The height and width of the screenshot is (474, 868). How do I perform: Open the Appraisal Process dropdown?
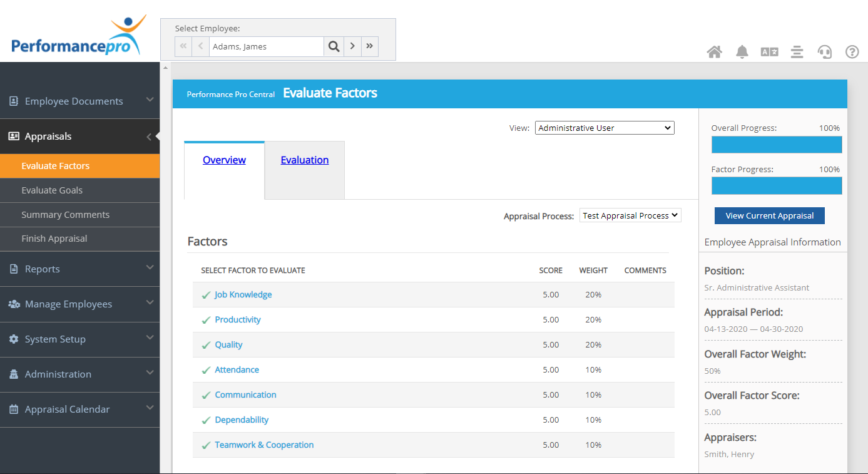pyautogui.click(x=630, y=215)
